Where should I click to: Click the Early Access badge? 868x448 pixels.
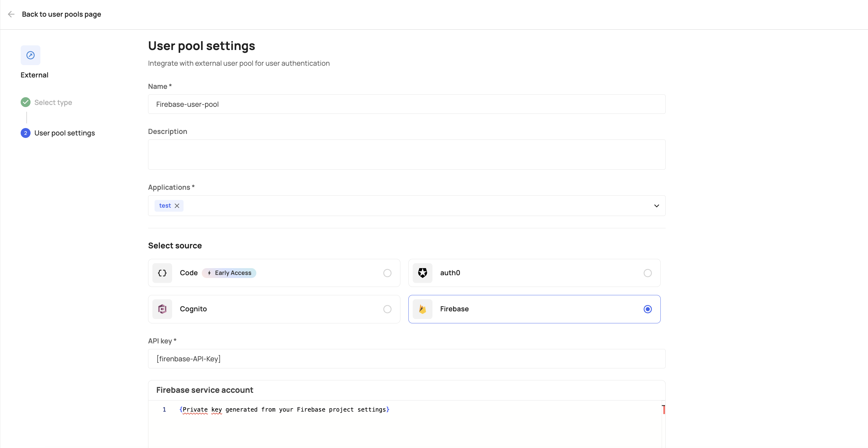pyautogui.click(x=229, y=273)
